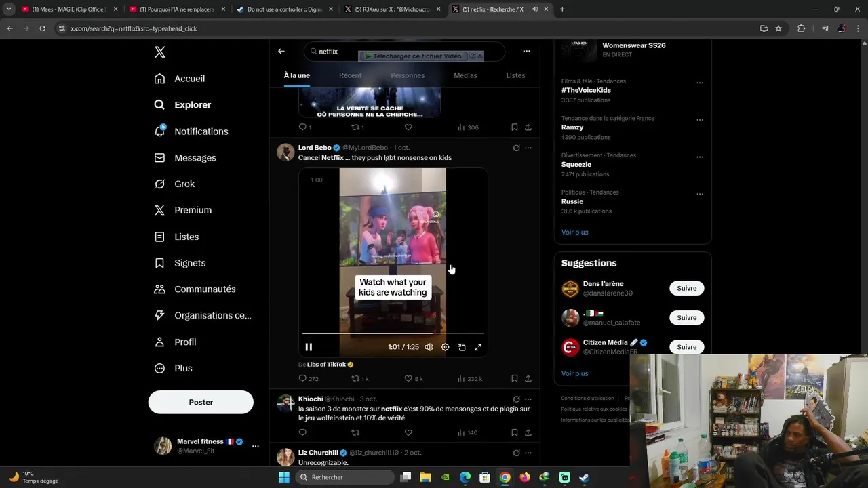Share the Lord Bebo post

(x=528, y=378)
